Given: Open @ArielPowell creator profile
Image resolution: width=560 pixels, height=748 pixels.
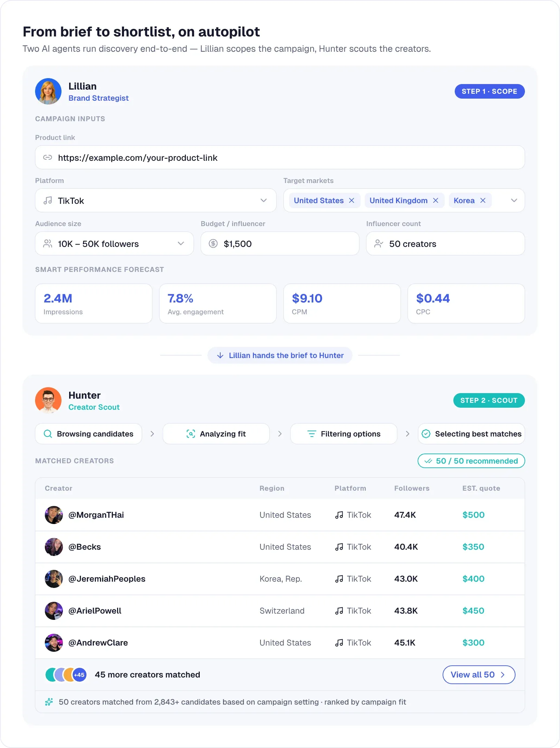Looking at the screenshot, I should click(95, 611).
